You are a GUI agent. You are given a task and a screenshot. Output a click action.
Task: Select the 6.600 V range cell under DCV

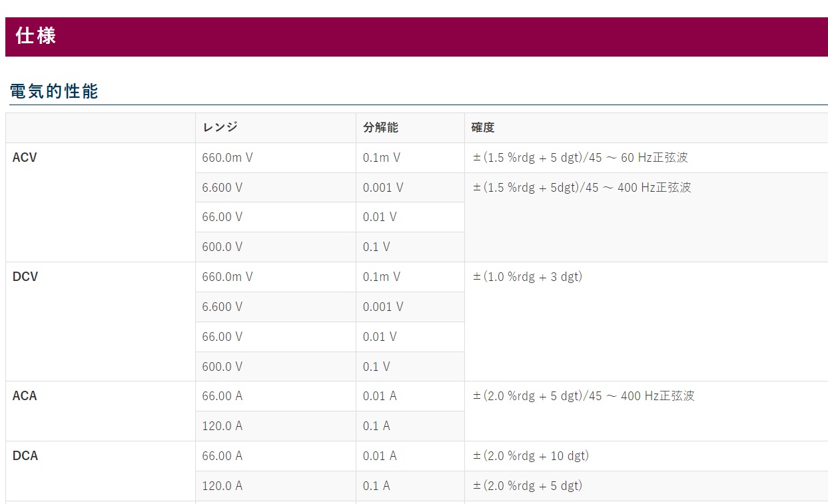coord(222,307)
